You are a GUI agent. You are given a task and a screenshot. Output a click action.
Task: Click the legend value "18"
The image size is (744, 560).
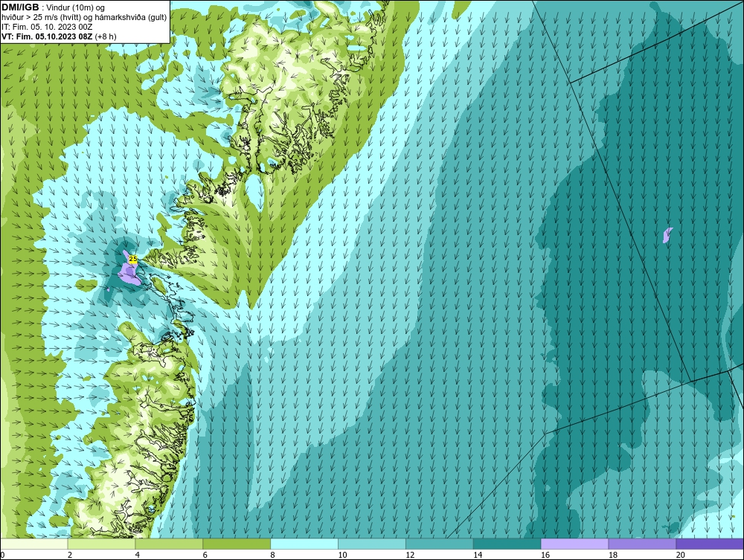(612, 555)
